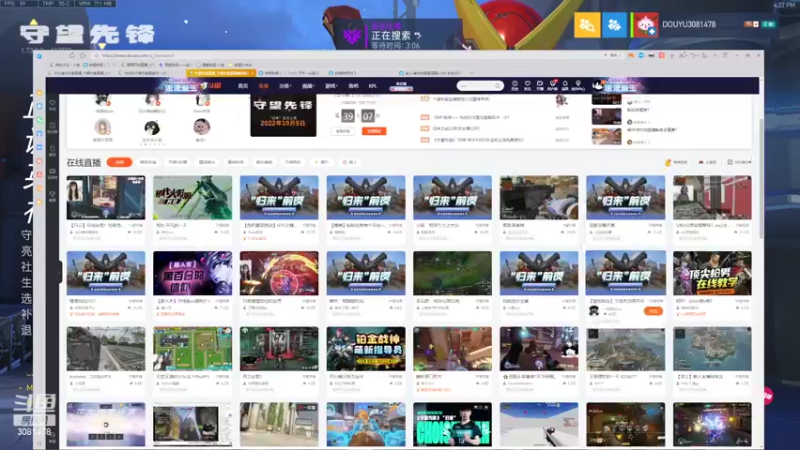Click the white outlined button beside the countdown
The image size is (800, 450).
pyautogui.click(x=343, y=131)
